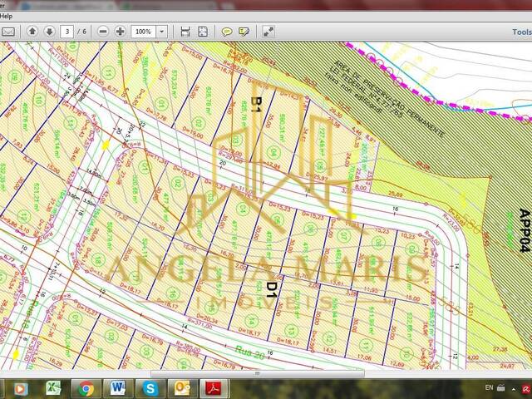532x399 pixels.
Task: Click the keyboard icon in system tray
Action: point(500,388)
